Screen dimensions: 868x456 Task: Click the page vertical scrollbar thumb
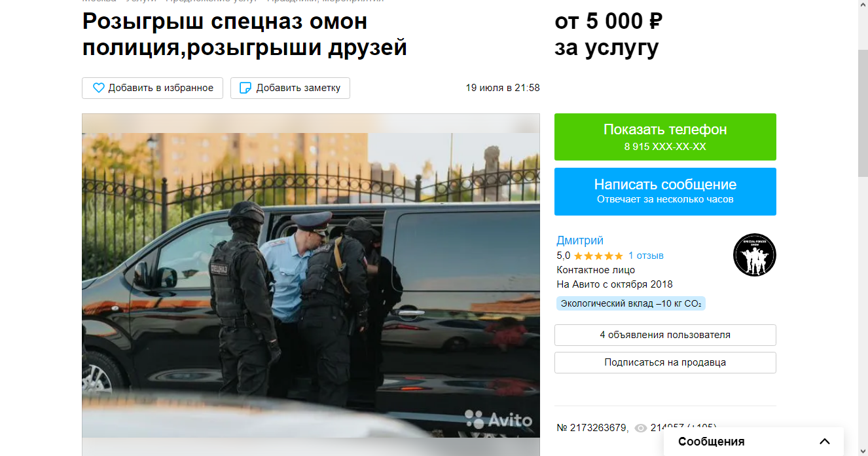click(863, 113)
